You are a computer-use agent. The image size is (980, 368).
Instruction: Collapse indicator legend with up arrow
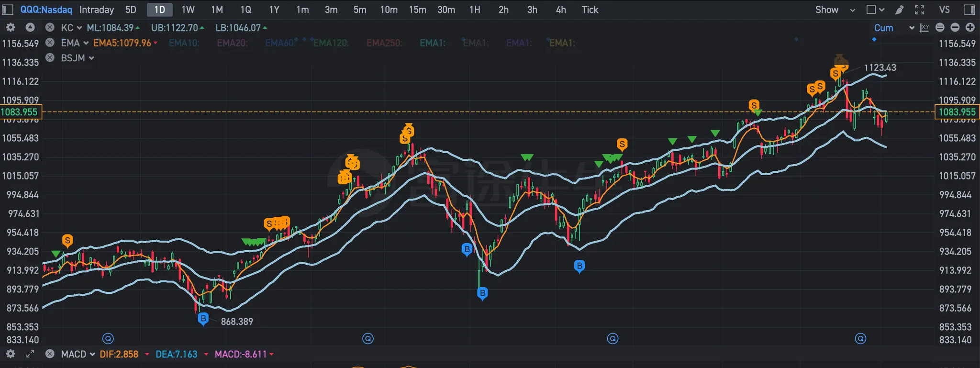[30, 28]
